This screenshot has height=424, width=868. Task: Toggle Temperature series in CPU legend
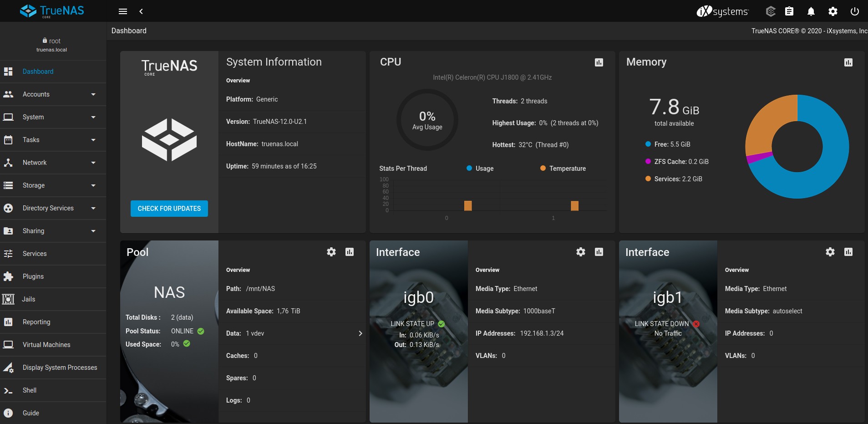click(563, 169)
